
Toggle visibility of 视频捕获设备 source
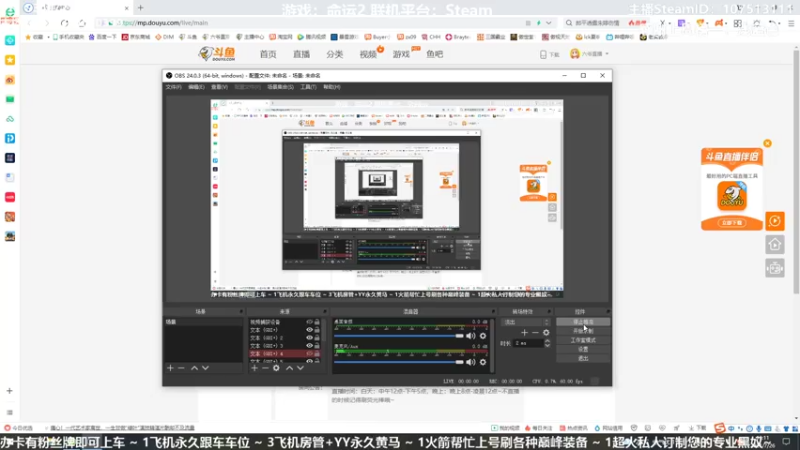(x=309, y=322)
